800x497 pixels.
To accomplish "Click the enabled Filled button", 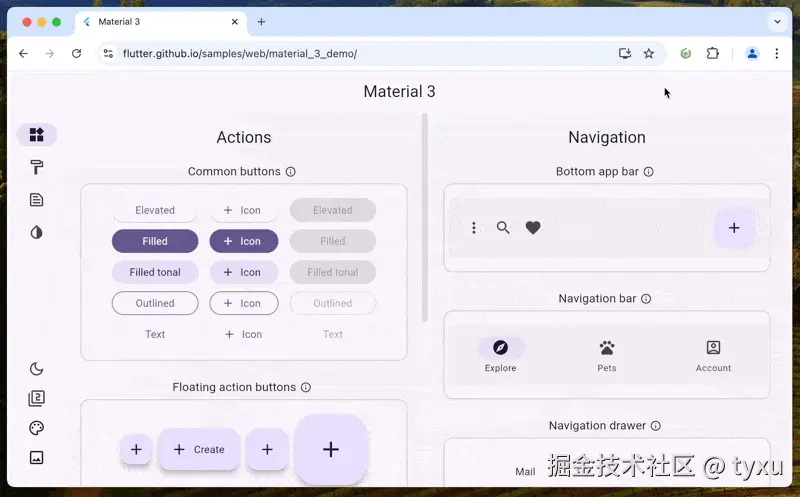I will [155, 241].
